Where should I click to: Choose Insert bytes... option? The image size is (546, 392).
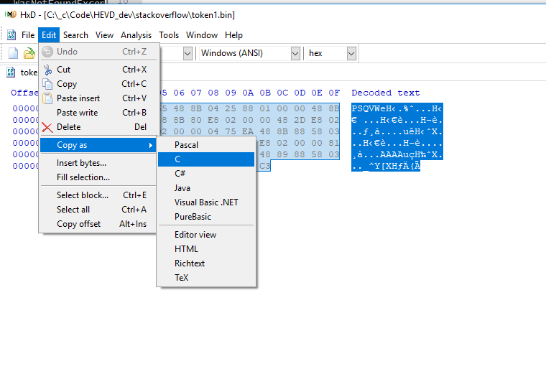pyautogui.click(x=99, y=163)
